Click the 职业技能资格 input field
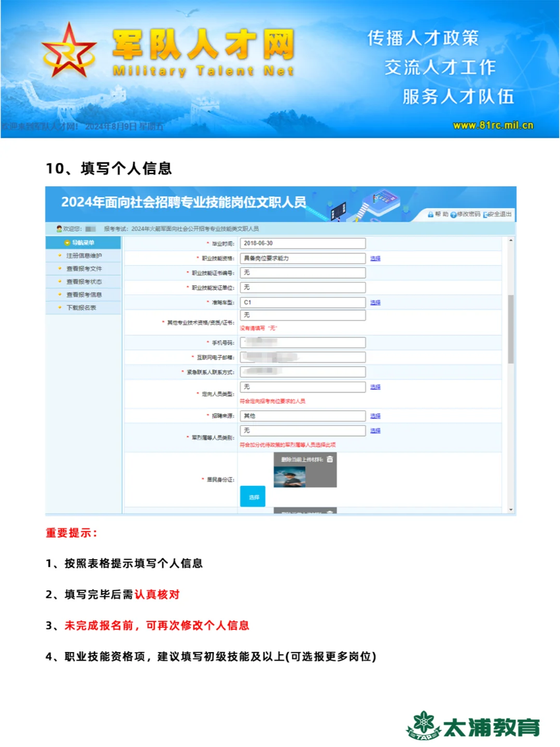Screen dimensions: 560x747 pyautogui.click(x=303, y=258)
